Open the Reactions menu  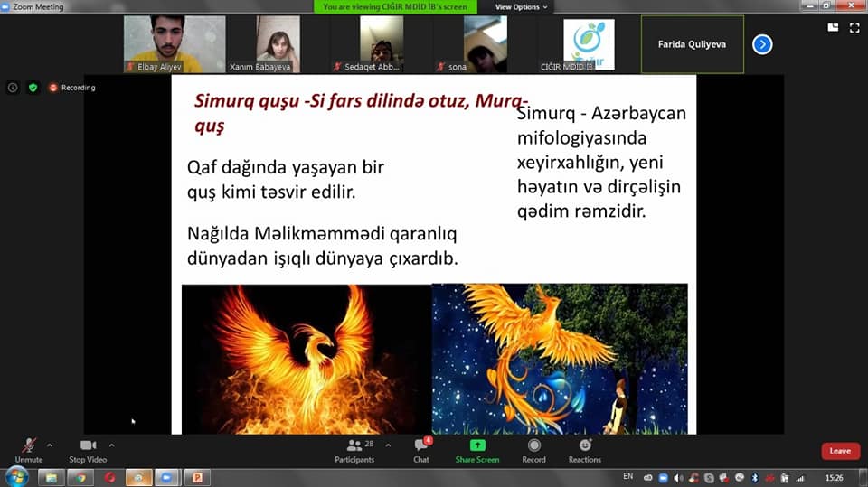pos(585,451)
